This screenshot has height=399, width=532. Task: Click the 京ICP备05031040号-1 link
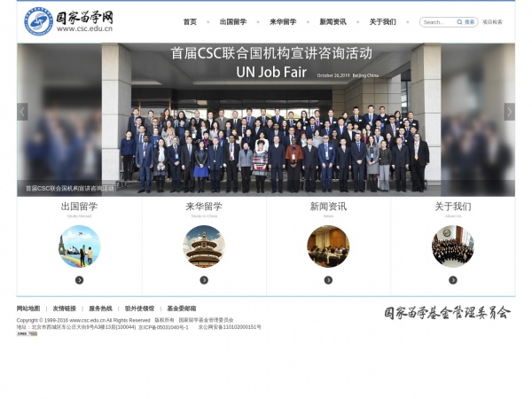point(163,327)
